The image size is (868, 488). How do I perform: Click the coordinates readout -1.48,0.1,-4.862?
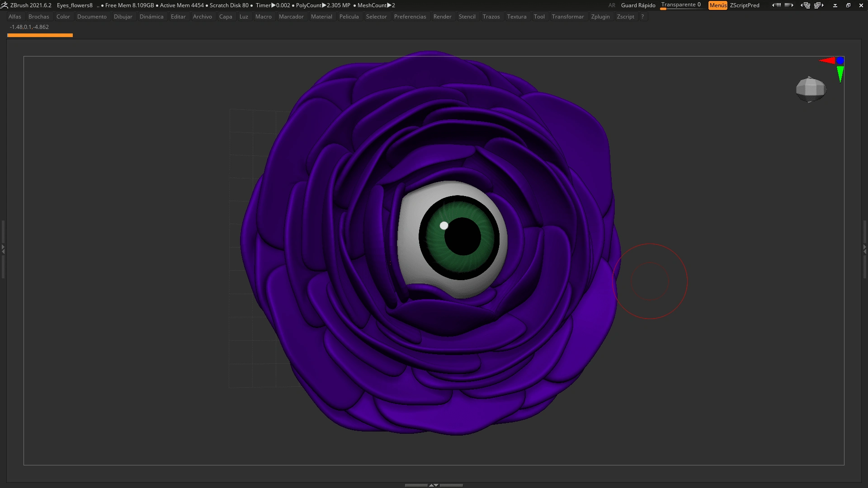(29, 27)
